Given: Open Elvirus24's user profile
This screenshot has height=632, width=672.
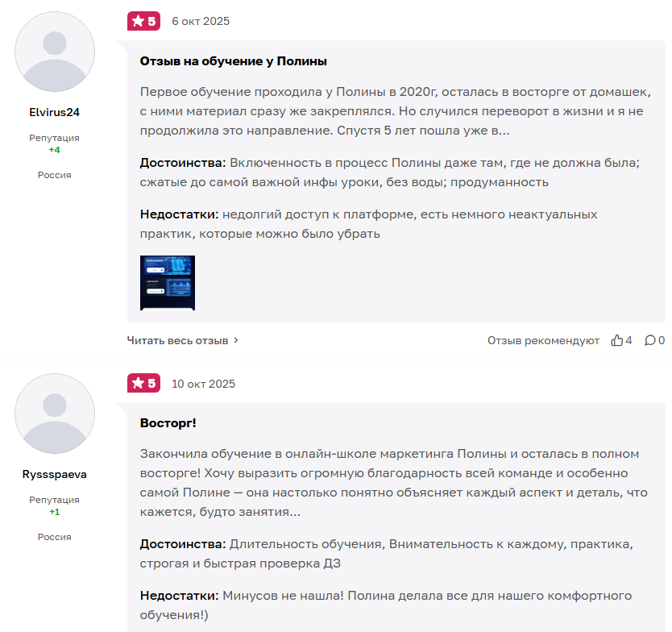Looking at the screenshot, I should pyautogui.click(x=54, y=113).
